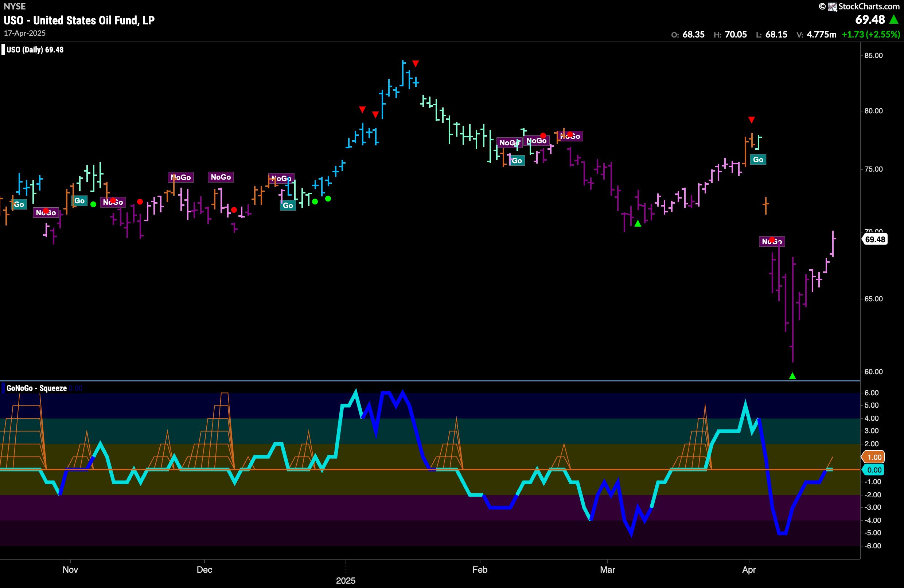The image size is (904, 588).
Task: Click the USO (Daily) 69.48 legend label
Action: point(35,50)
